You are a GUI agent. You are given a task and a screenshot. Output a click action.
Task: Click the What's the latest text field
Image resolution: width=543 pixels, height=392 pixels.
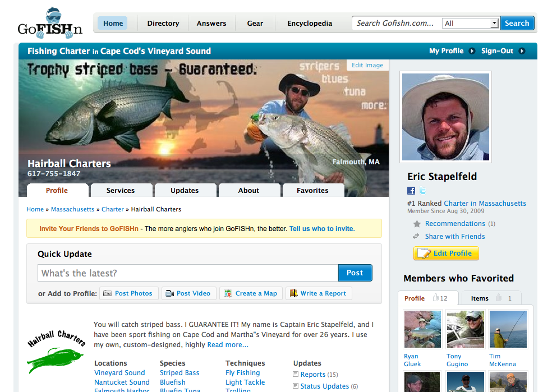188,273
